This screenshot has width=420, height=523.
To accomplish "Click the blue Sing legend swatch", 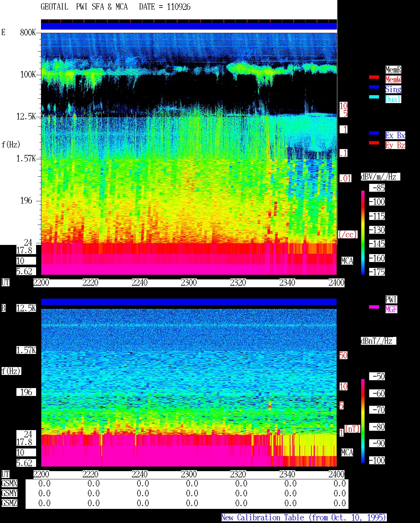I will tap(374, 87).
